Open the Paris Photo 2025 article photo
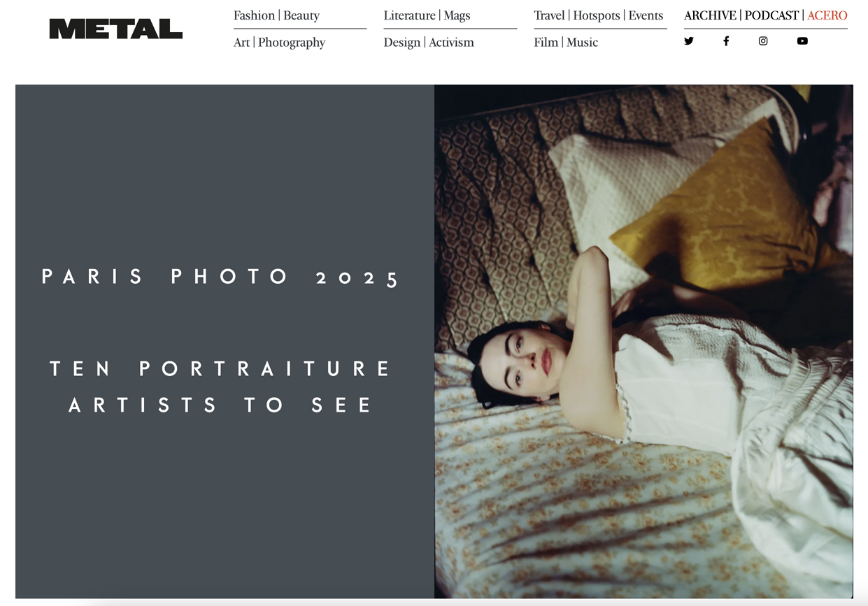The width and height of the screenshot is (868, 606). coord(643,342)
